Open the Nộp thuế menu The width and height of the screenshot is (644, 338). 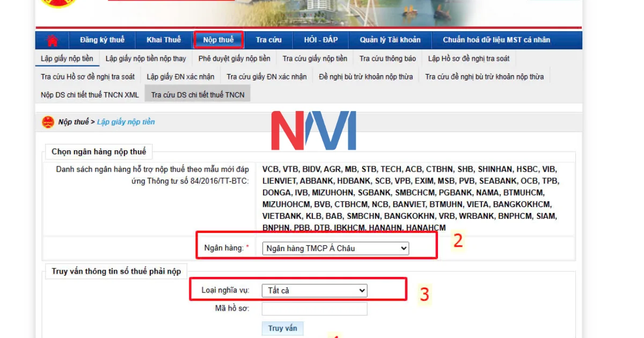[218, 40]
